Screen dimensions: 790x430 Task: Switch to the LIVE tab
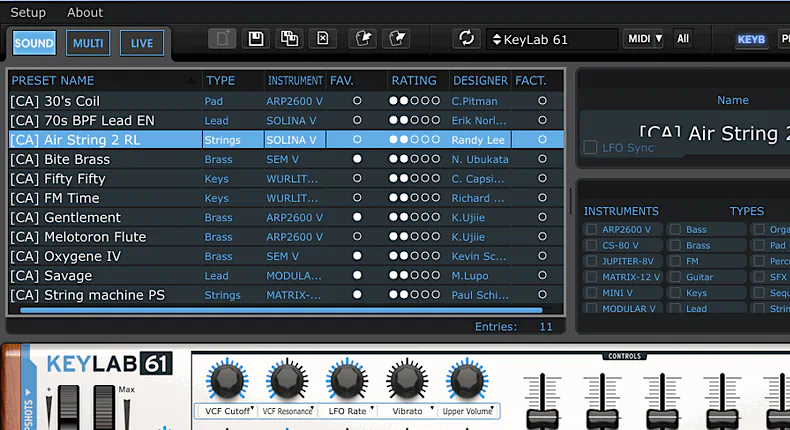pyautogui.click(x=142, y=43)
